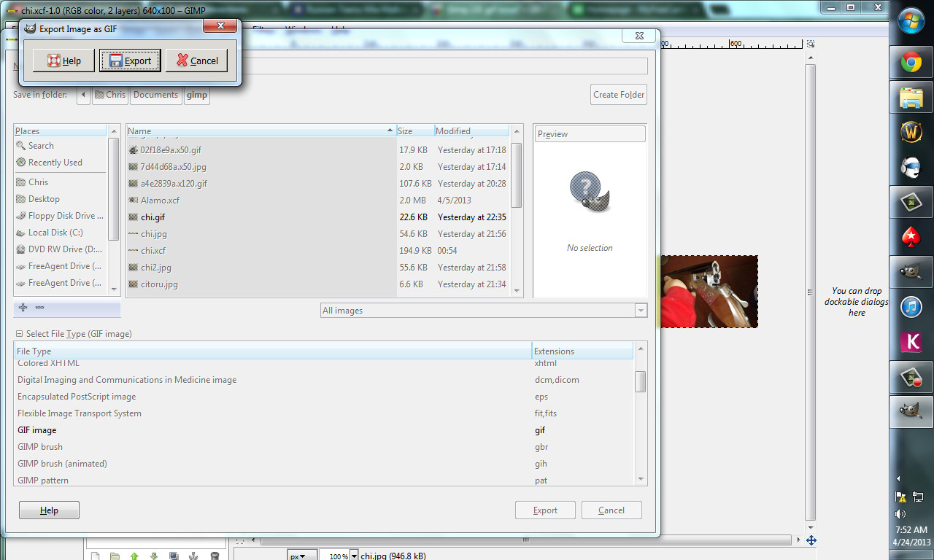Viewport: 934px width, 560px height.
Task: Click Export at the bottom of file chooser
Action: pyautogui.click(x=545, y=510)
